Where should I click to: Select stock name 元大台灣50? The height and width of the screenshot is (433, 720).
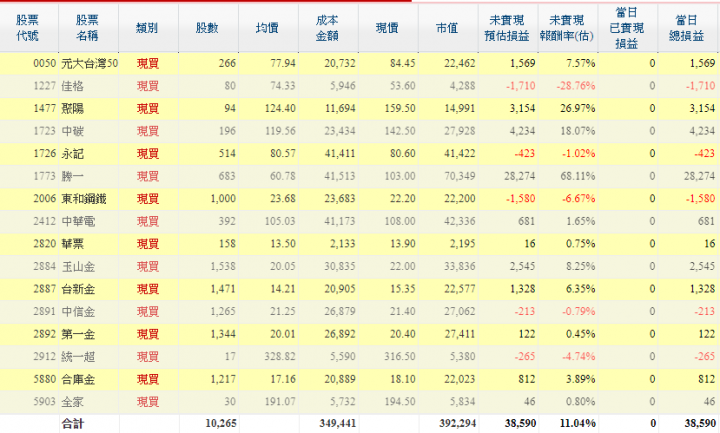(90, 63)
